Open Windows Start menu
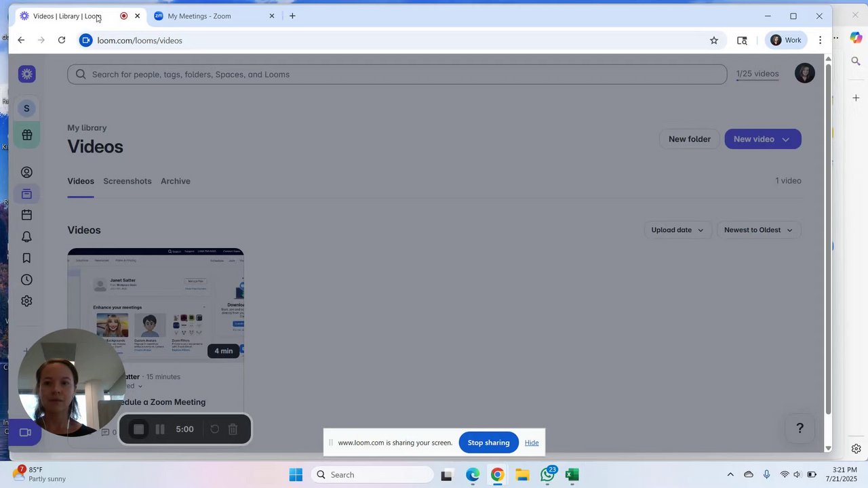The image size is (868, 488). point(296,475)
